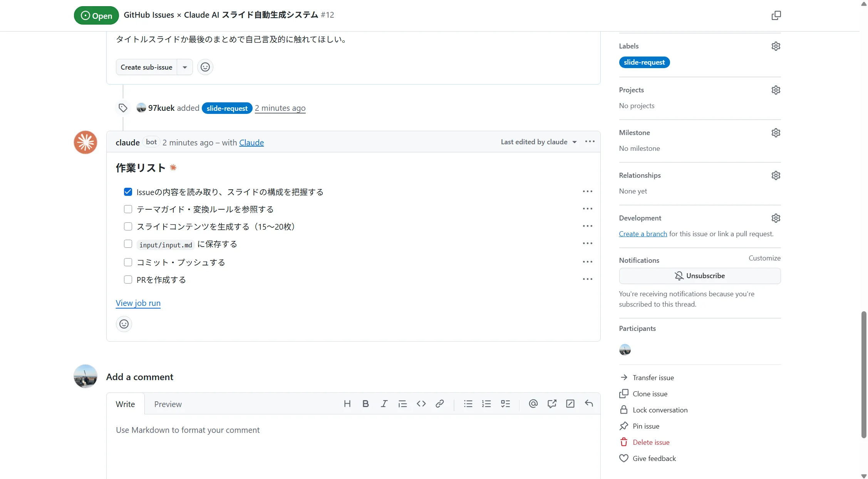This screenshot has height=479, width=868.
Task: Click the claude bot avatar
Action: 85,142
